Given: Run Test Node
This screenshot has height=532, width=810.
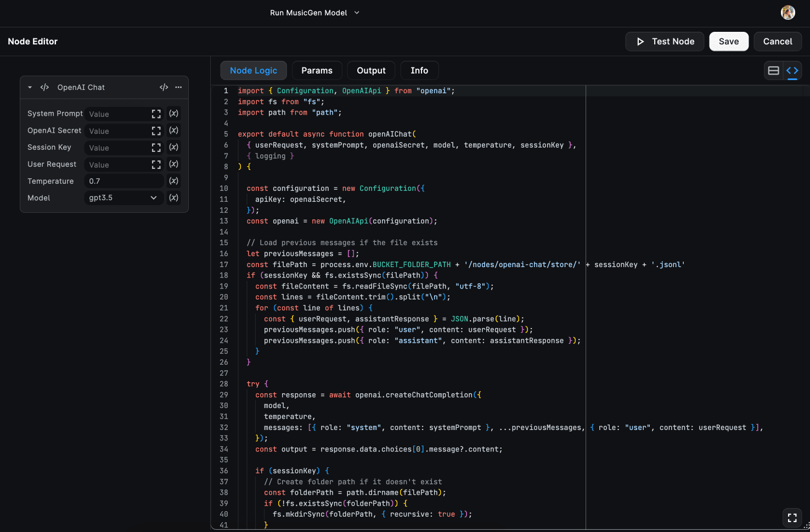Looking at the screenshot, I should tap(665, 41).
